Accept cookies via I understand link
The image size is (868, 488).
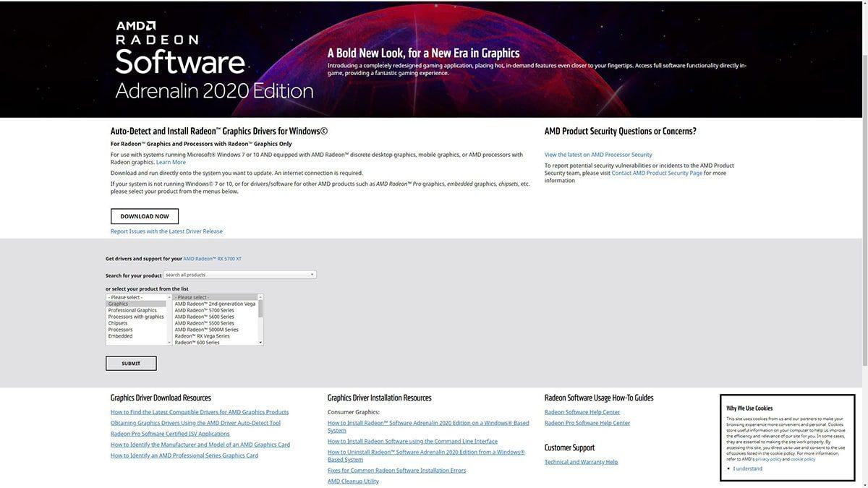749,468
